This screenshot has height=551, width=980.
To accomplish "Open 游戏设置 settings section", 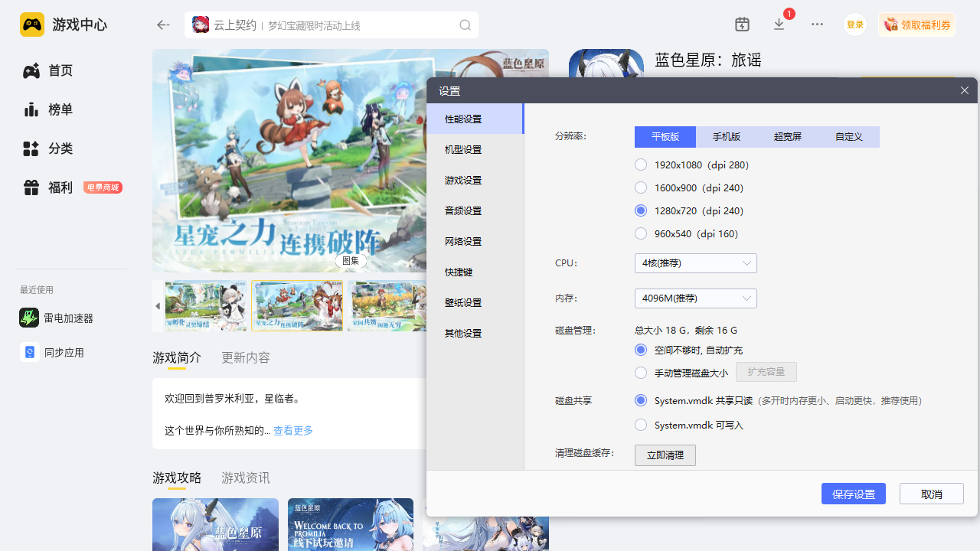I will (x=463, y=181).
